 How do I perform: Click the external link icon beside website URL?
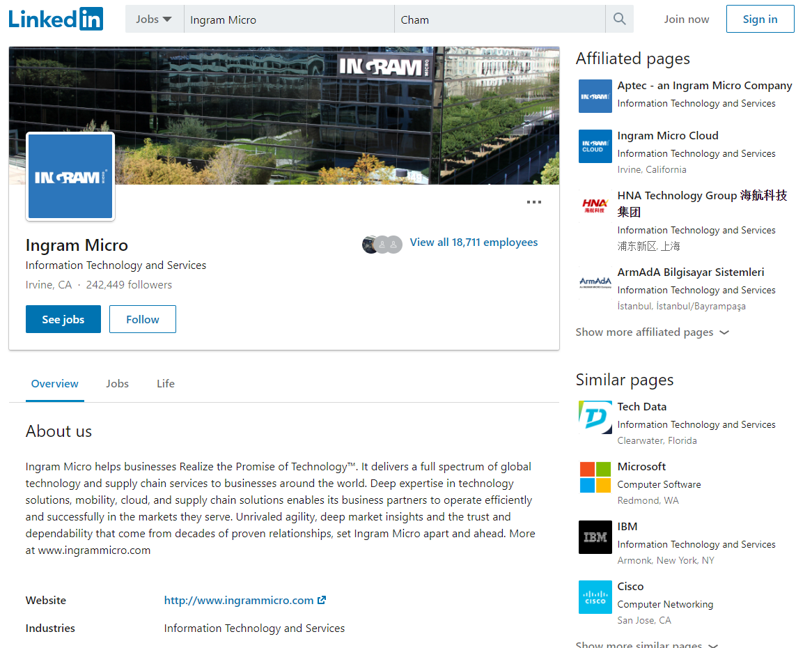322,600
